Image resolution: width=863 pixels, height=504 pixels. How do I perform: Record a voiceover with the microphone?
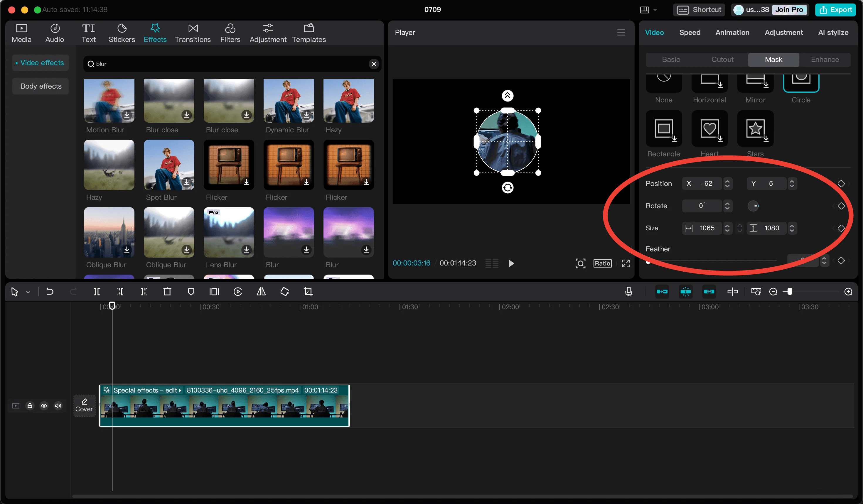point(628,292)
